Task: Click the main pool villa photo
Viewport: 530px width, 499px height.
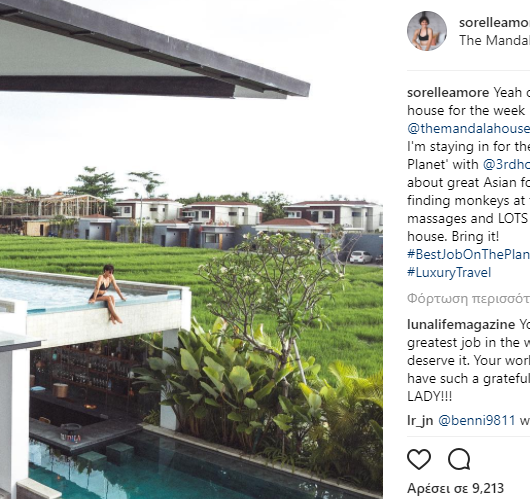Action: (x=191, y=250)
